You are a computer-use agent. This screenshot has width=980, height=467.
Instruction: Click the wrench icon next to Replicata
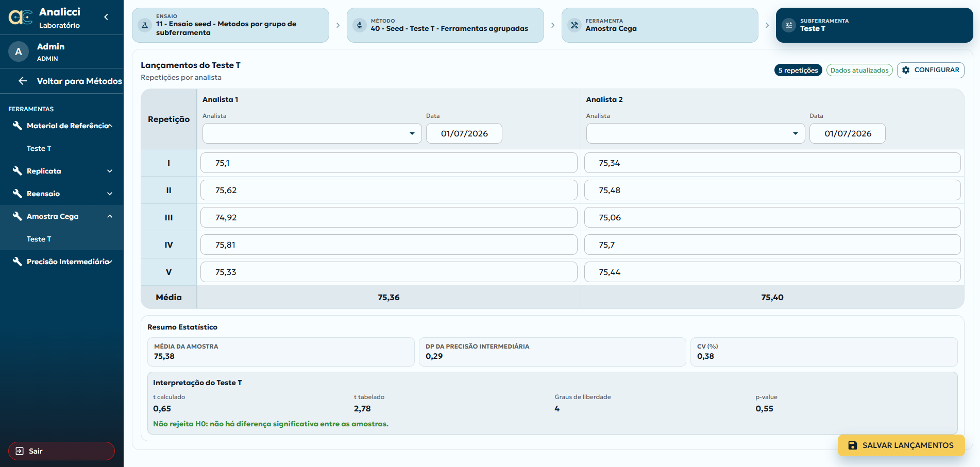coord(17,171)
